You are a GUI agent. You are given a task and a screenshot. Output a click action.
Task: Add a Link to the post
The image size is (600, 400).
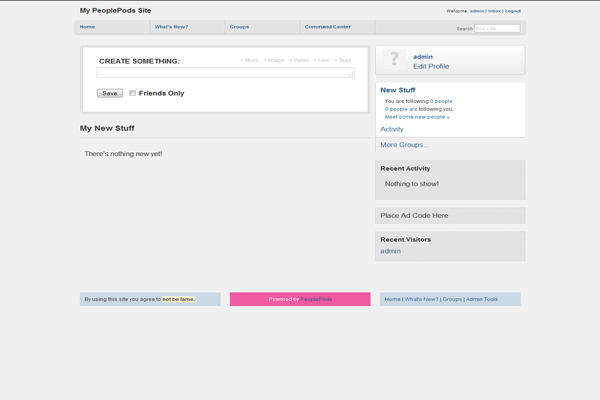click(x=321, y=60)
